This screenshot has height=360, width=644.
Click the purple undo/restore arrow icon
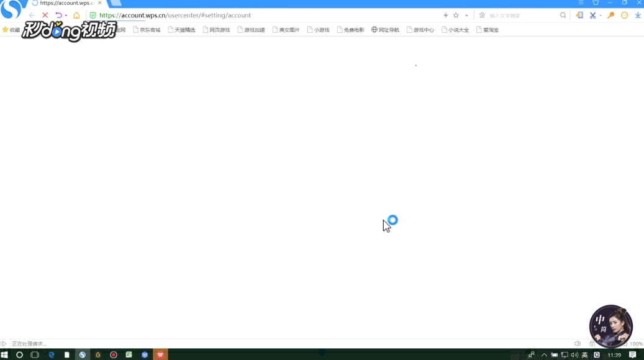59,15
